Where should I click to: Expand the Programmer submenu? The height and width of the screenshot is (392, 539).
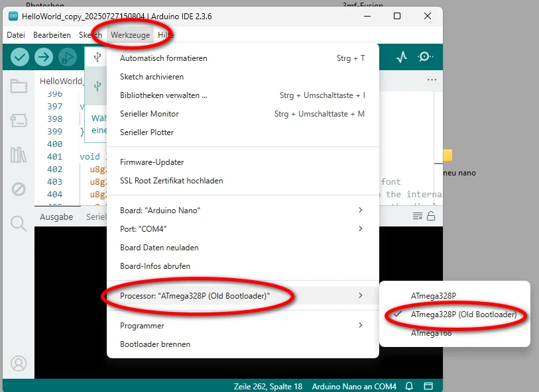(243, 325)
